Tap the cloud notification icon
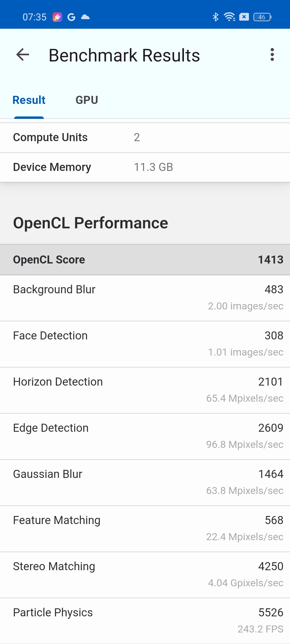Viewport: 290px width, 644px height. [x=85, y=17]
